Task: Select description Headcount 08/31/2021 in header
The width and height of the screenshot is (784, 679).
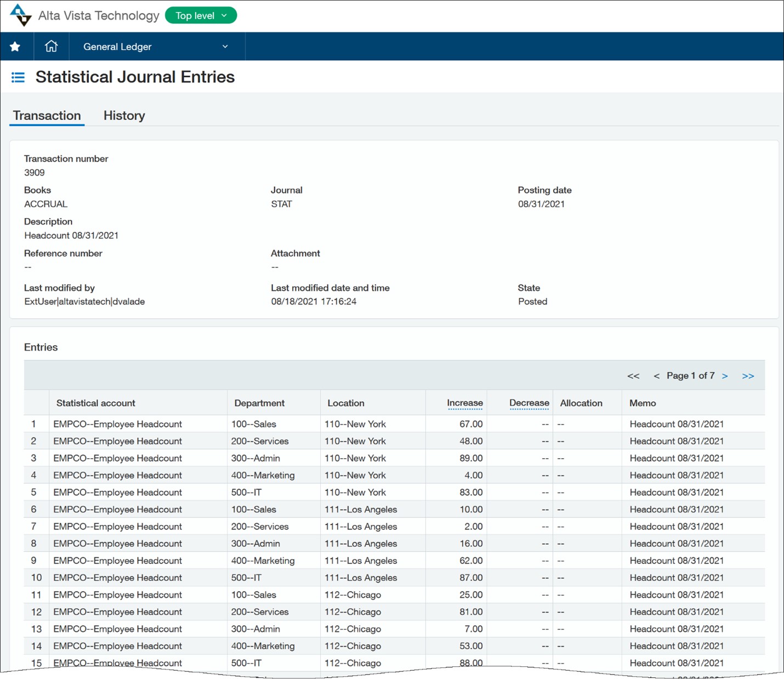Action: (x=71, y=236)
